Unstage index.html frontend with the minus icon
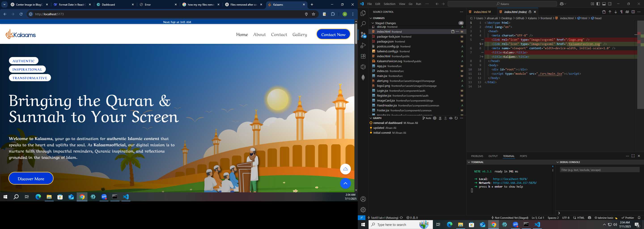 pos(457,32)
